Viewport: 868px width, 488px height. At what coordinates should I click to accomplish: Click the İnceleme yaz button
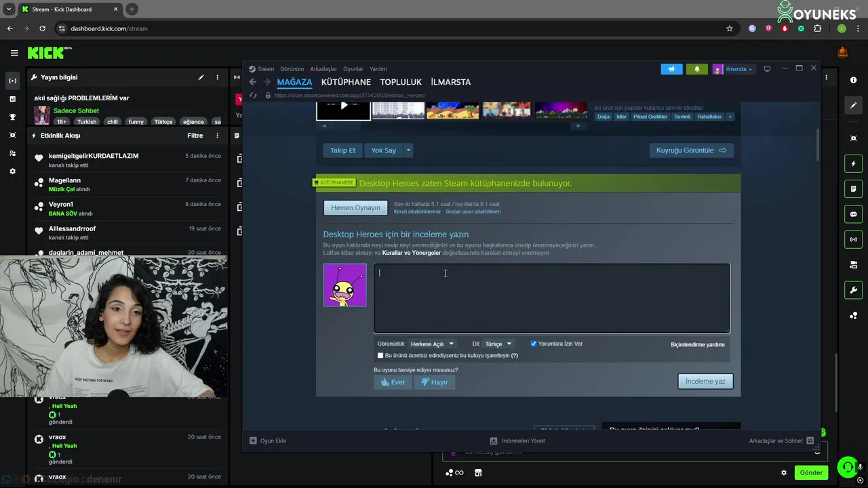coord(705,382)
